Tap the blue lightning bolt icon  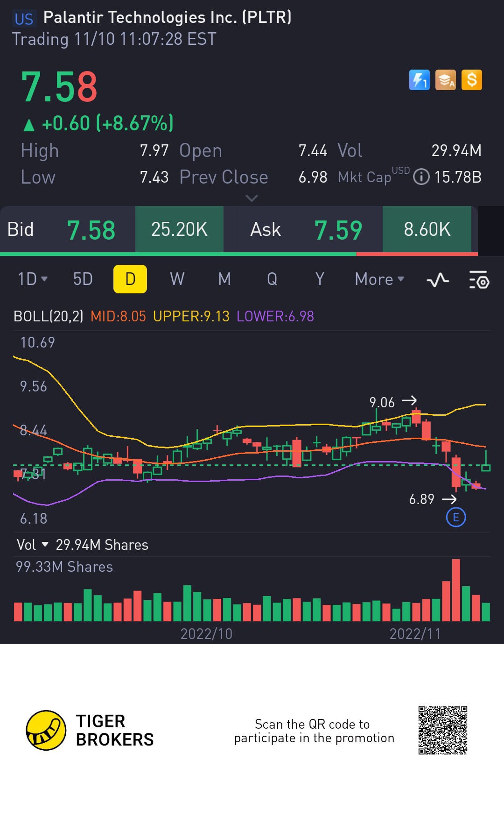tap(419, 80)
